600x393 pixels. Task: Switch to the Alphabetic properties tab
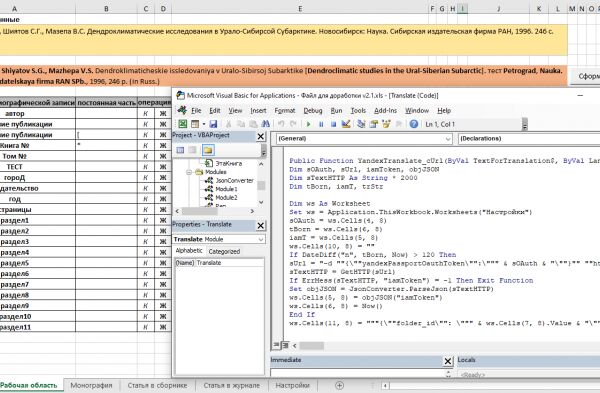[x=189, y=251]
